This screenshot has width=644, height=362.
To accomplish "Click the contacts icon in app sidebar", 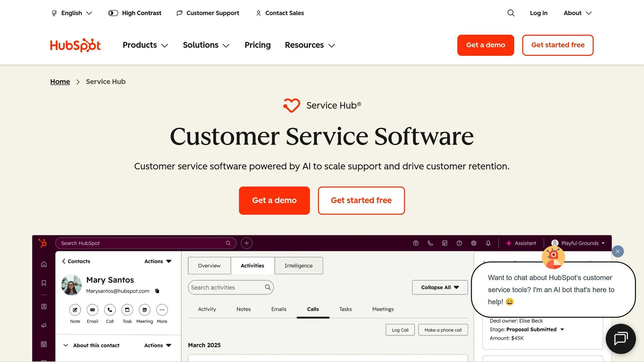I will [44, 306].
